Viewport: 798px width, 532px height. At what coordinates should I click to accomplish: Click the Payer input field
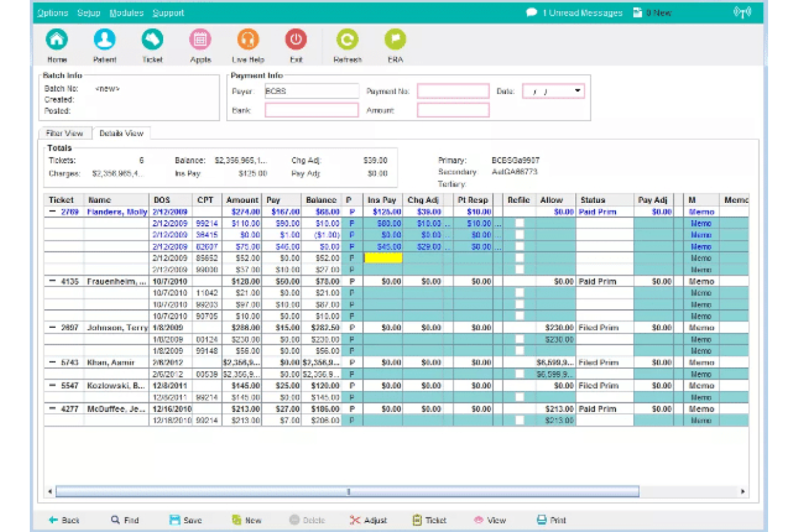(311, 91)
